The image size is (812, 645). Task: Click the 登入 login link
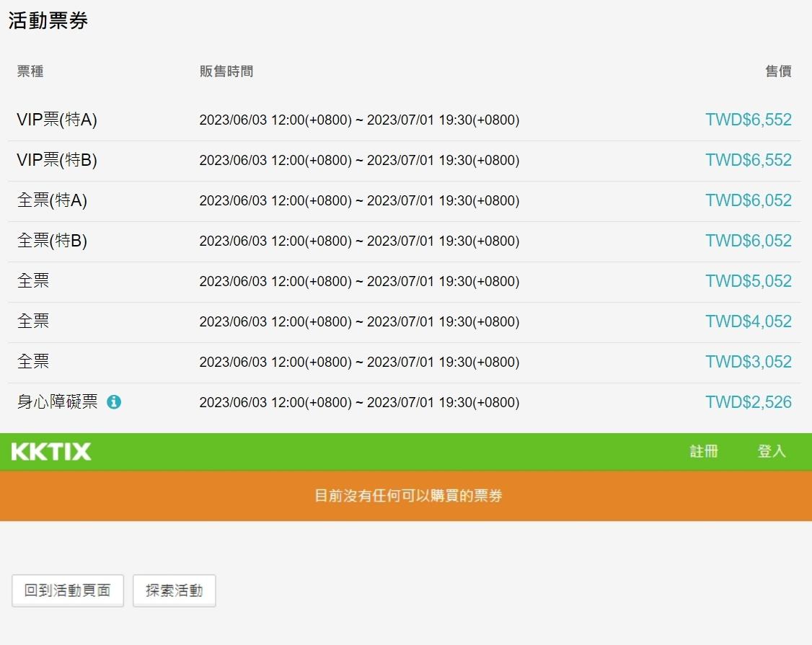772,451
